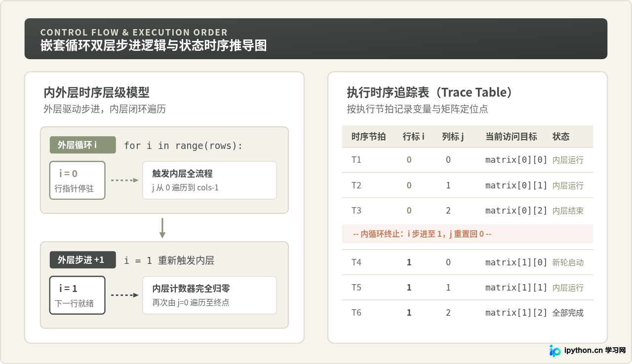Select the "T1" row label
Image resolution: width=632 pixels, height=364 pixels.
click(x=356, y=160)
